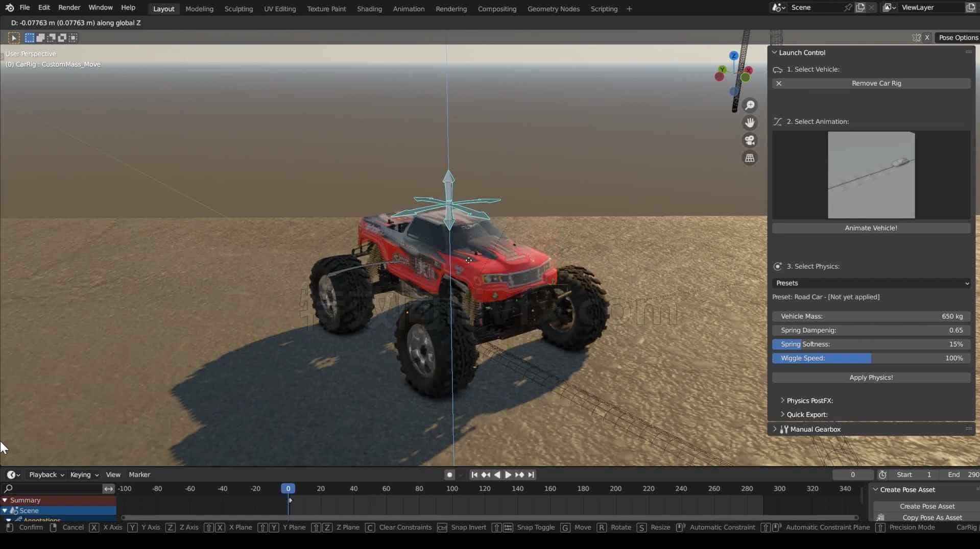Click the pan view hand icon

[750, 122]
